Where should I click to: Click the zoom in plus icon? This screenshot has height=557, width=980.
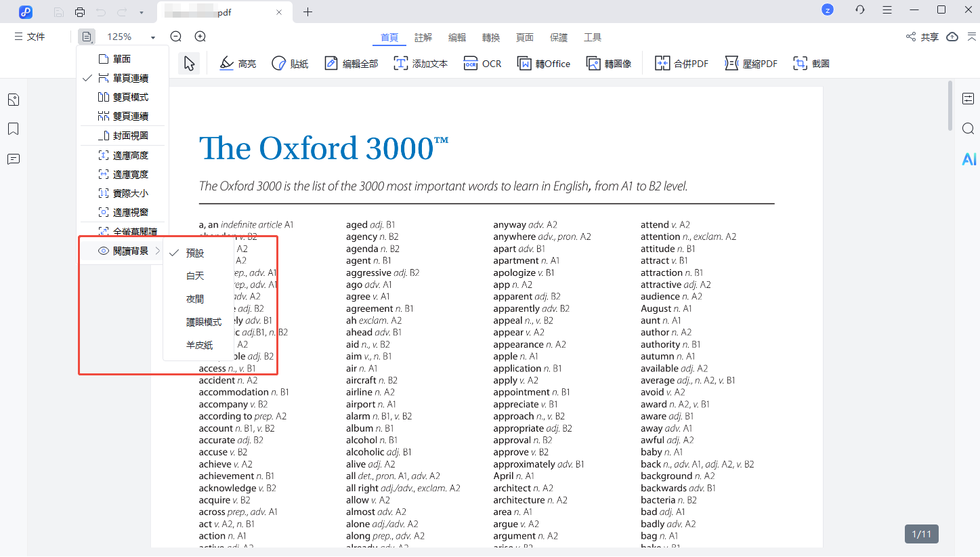coord(200,37)
